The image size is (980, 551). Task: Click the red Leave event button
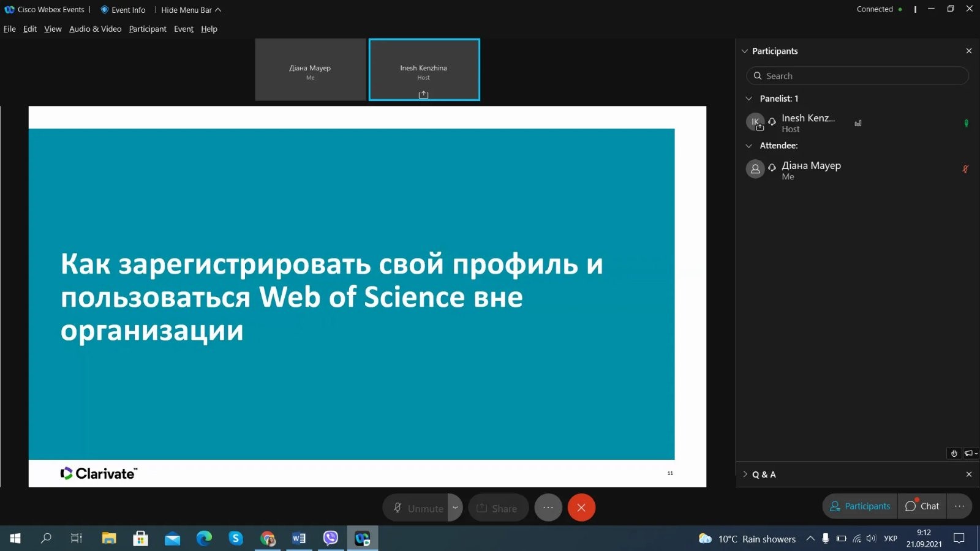(x=581, y=508)
